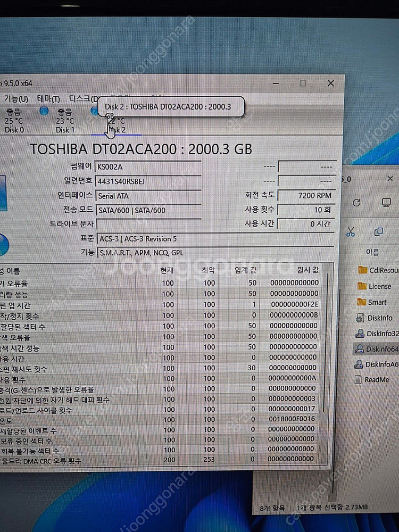The width and height of the screenshot is (399, 532).
Task: Select the 회복 불가능 섹터 수 row
Action: pos(160,450)
